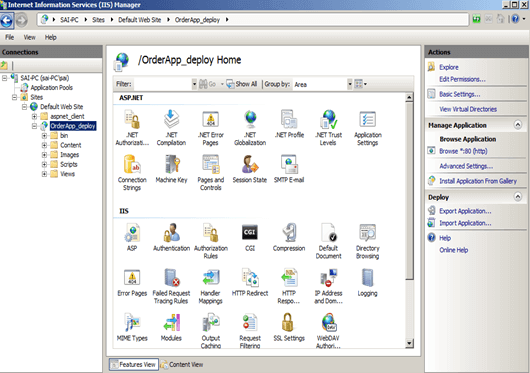This screenshot has height=373, width=530.
Task: Open Machine Key feature
Action: pos(171,169)
